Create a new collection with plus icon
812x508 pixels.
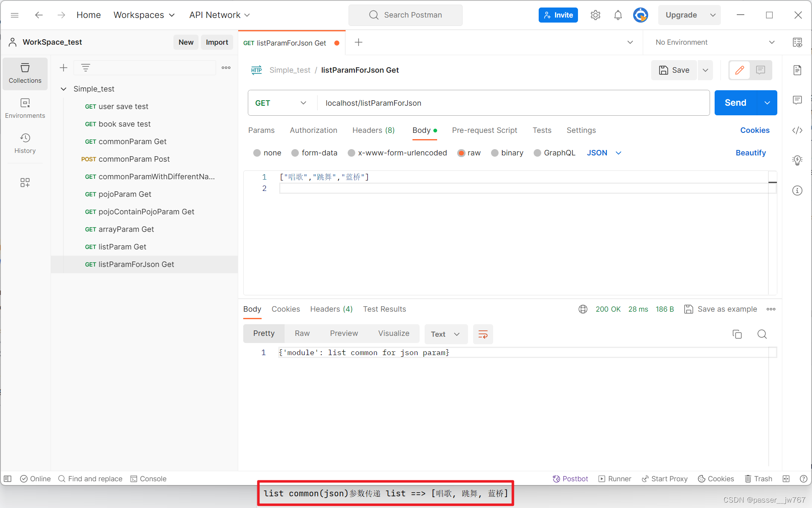(64, 68)
